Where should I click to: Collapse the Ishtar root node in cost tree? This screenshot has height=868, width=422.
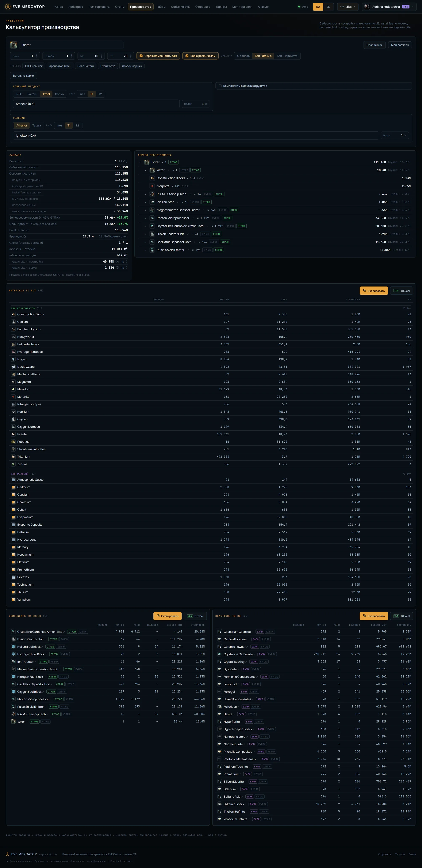(x=140, y=162)
